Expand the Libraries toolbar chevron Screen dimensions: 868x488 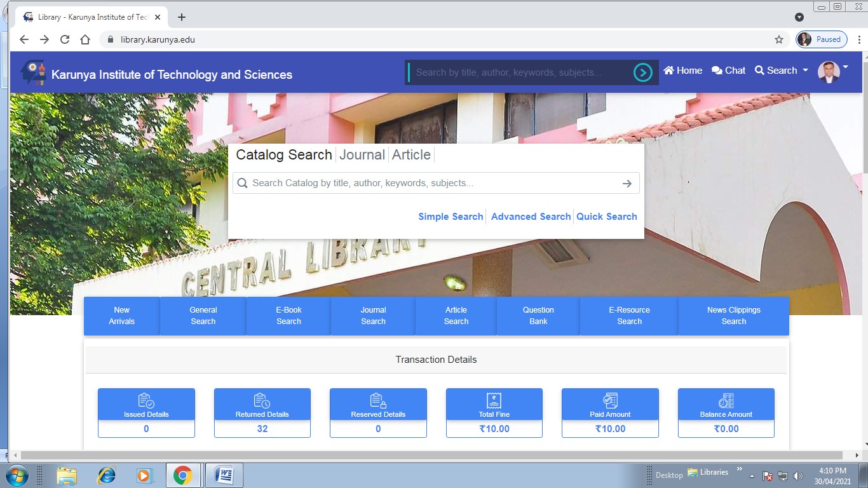[739, 470]
